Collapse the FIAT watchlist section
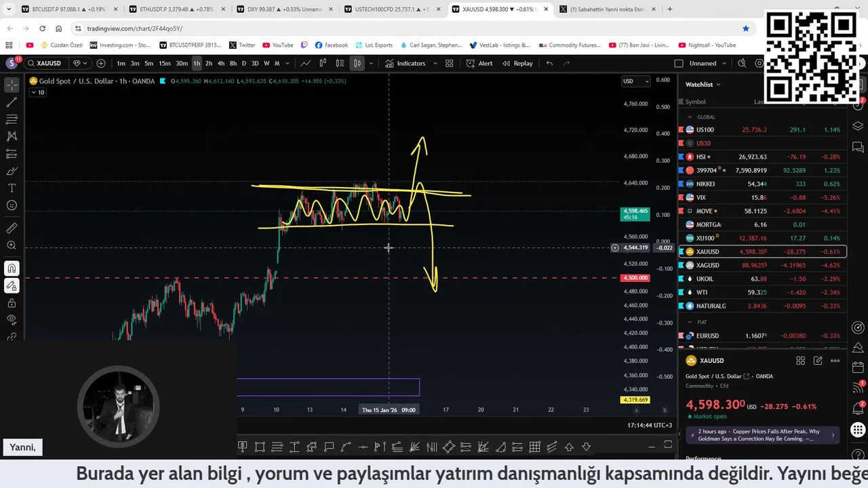Viewport: 868px width, 488px height. (691, 322)
